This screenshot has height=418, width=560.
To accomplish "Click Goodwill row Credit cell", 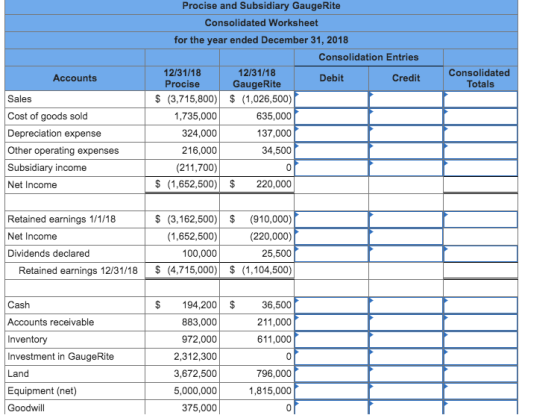I will [x=406, y=407].
